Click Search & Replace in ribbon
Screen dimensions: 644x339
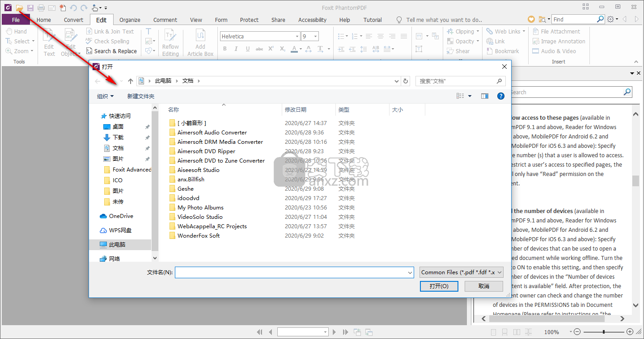pyautogui.click(x=111, y=51)
